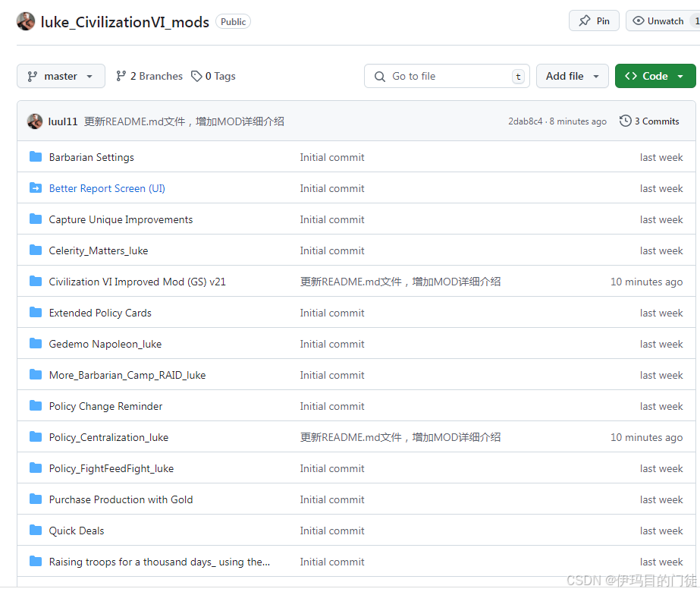Focus the Go to file search field

(447, 77)
